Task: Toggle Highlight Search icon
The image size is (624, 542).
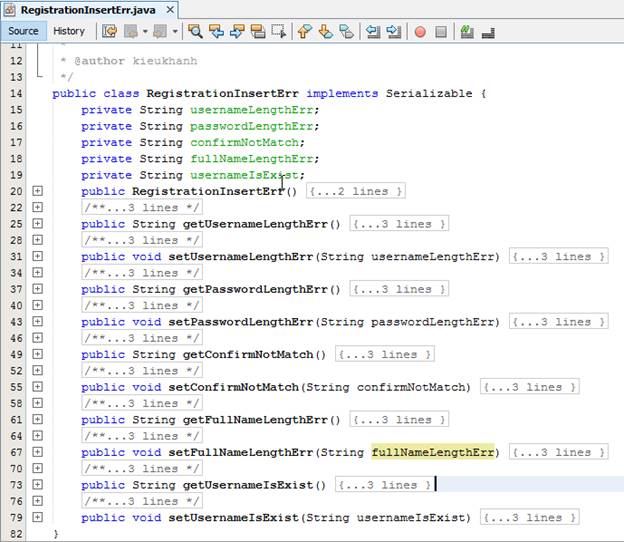Action: 258,31
